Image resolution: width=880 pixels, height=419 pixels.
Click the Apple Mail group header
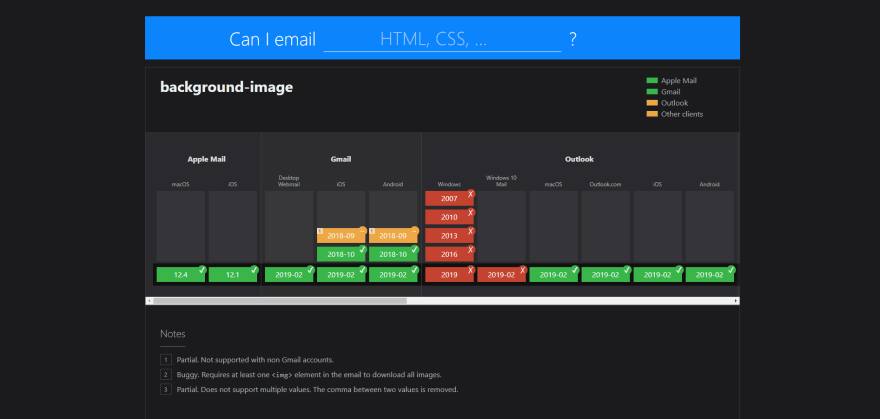pos(207,159)
